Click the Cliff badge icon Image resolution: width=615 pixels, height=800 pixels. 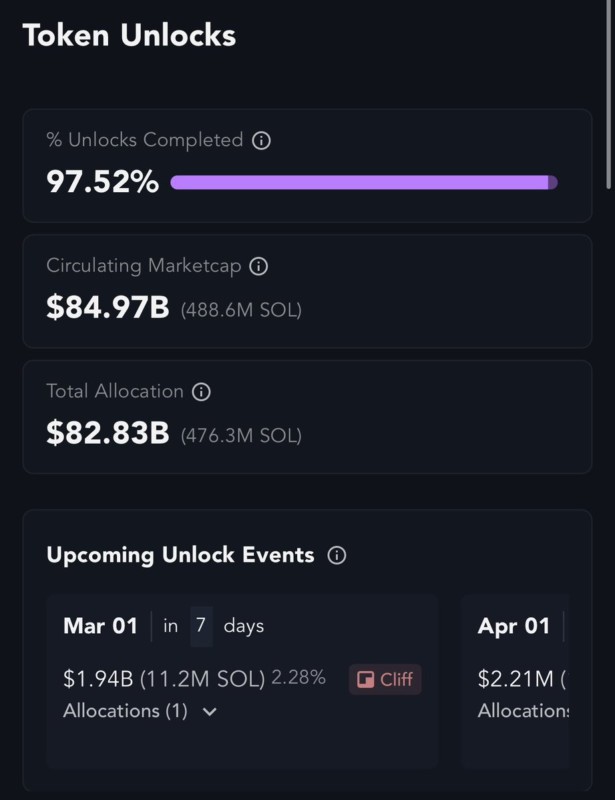[367, 680]
